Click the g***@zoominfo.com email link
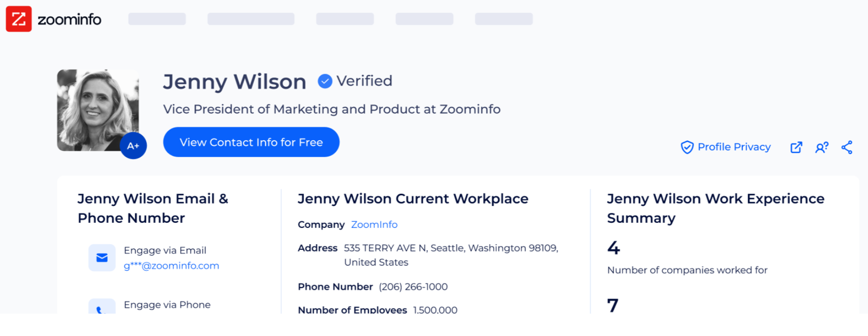Image resolution: width=868 pixels, height=336 pixels. coord(172,266)
